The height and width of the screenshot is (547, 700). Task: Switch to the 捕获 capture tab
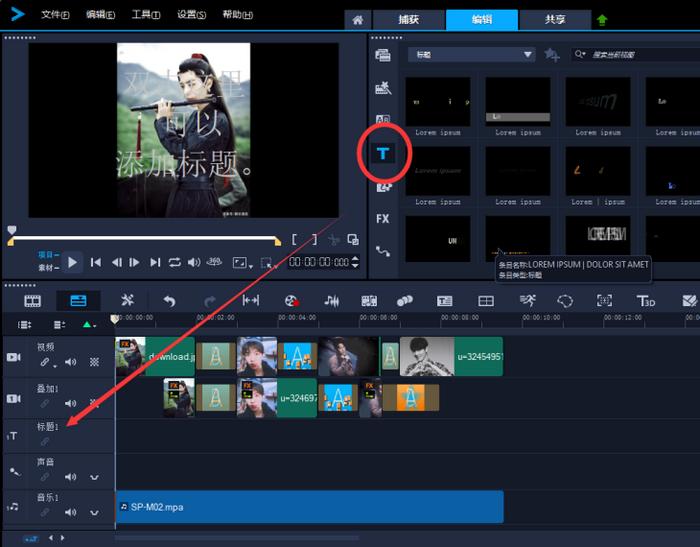click(408, 19)
